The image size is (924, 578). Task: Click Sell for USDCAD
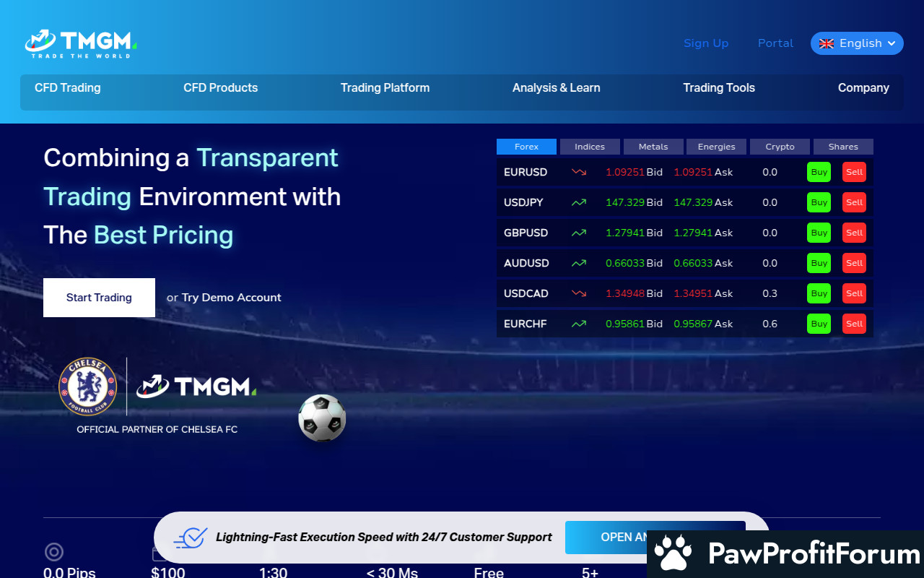854,293
